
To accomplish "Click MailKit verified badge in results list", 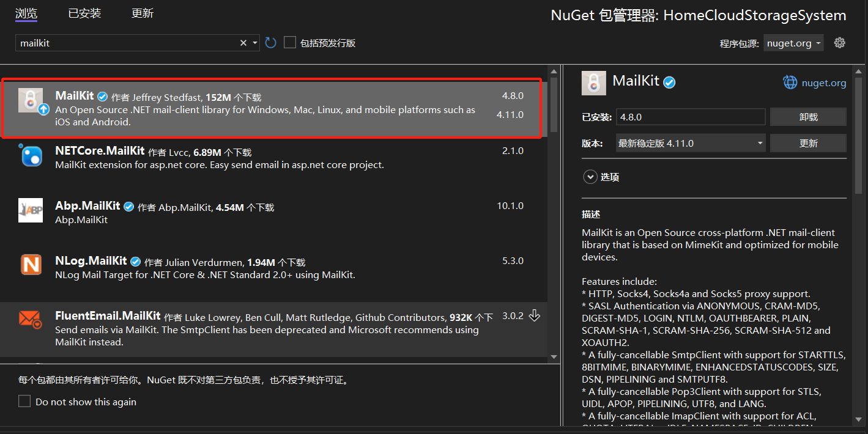I will [x=103, y=97].
